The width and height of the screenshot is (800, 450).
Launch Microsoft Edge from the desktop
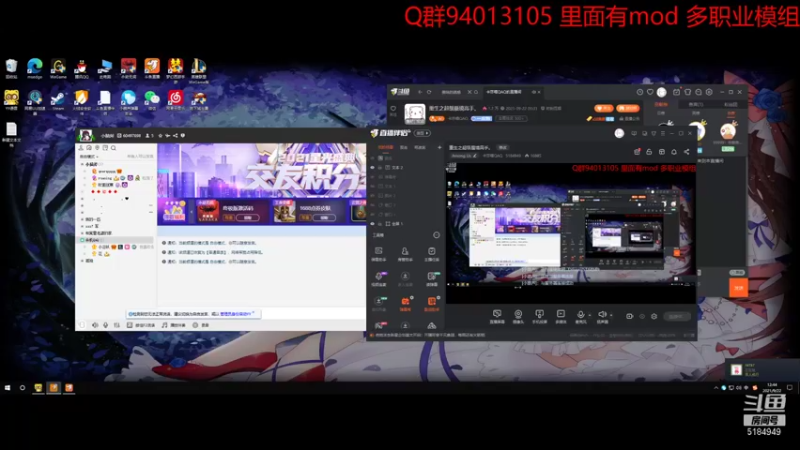(35, 68)
